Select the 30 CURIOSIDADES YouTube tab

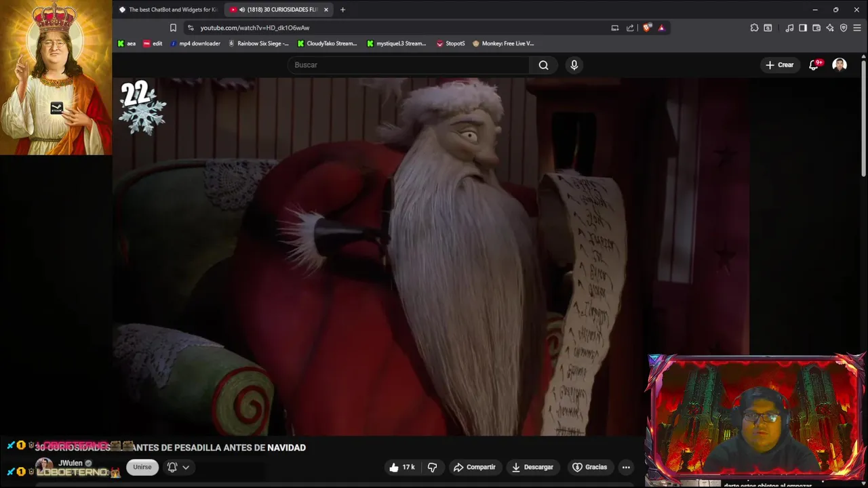(x=278, y=9)
